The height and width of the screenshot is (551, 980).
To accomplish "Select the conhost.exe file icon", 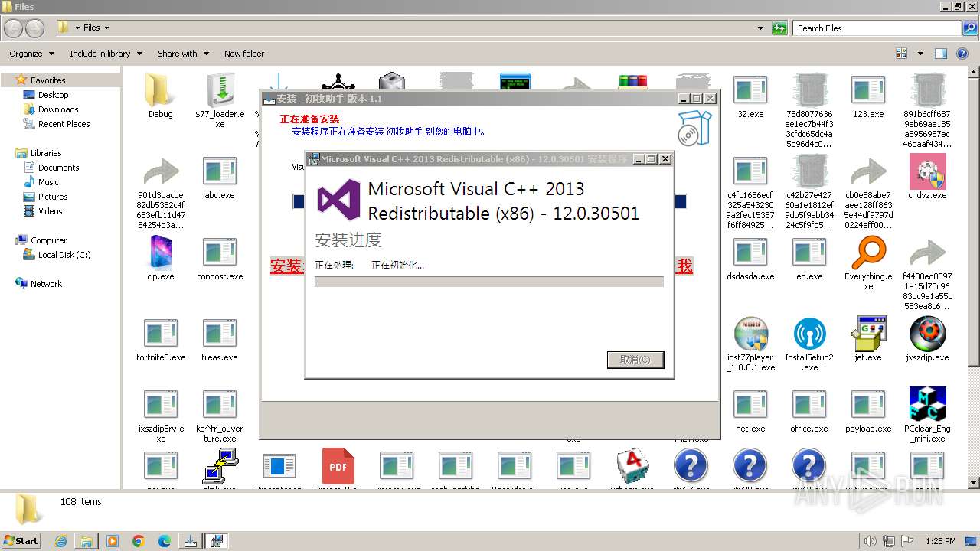I will 220,253.
